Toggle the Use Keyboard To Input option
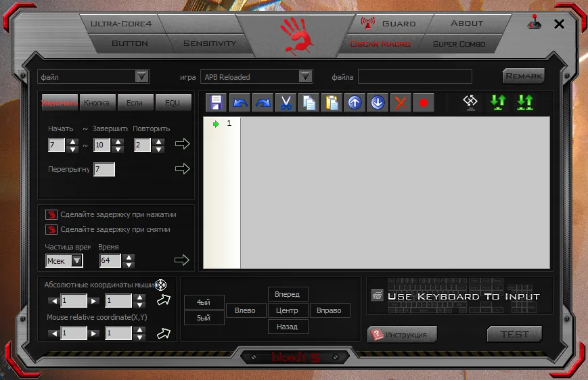This screenshot has height=380, width=588. [378, 295]
